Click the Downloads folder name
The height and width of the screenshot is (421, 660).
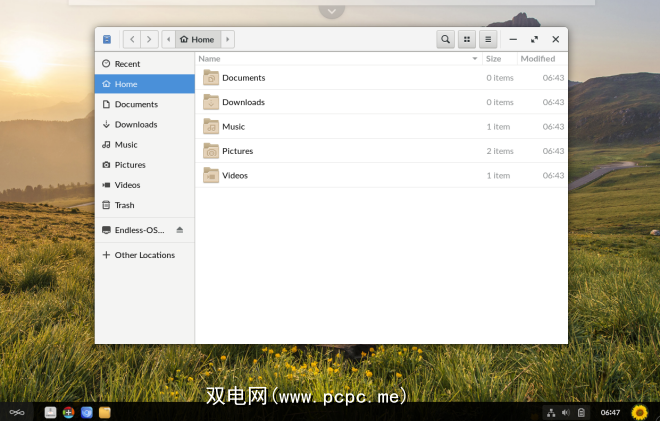pos(244,102)
